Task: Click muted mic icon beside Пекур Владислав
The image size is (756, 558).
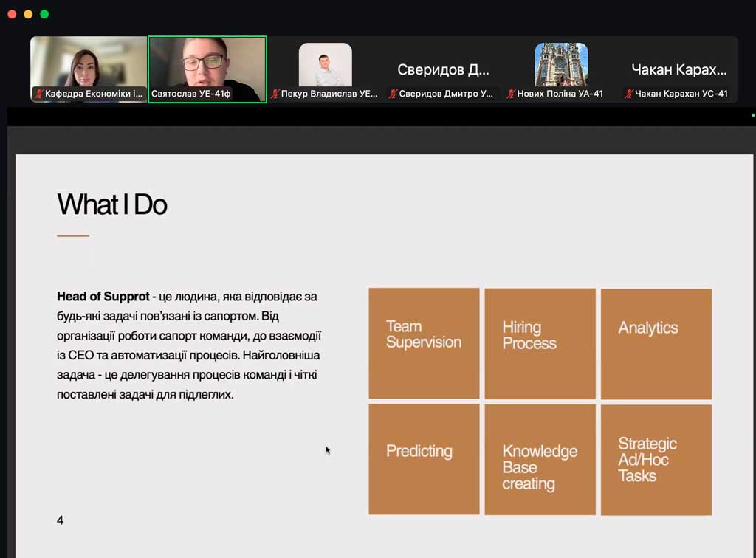Action: coord(275,94)
